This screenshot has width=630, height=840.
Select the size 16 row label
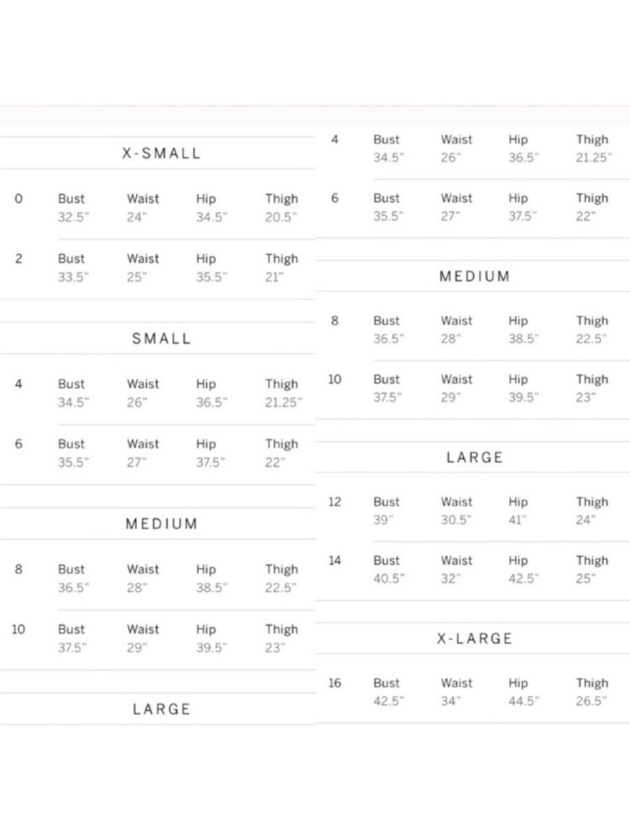(x=335, y=682)
